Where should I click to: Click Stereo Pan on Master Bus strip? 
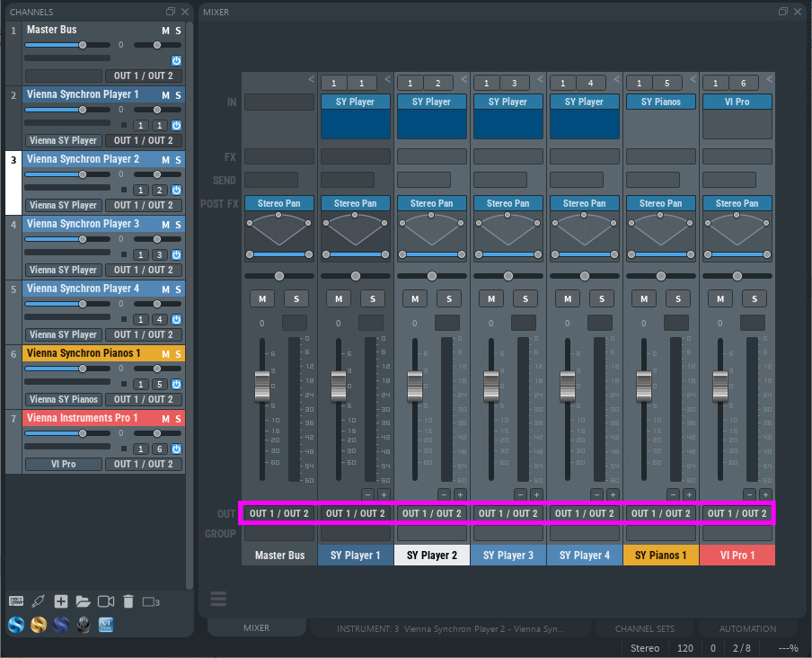coord(279,204)
